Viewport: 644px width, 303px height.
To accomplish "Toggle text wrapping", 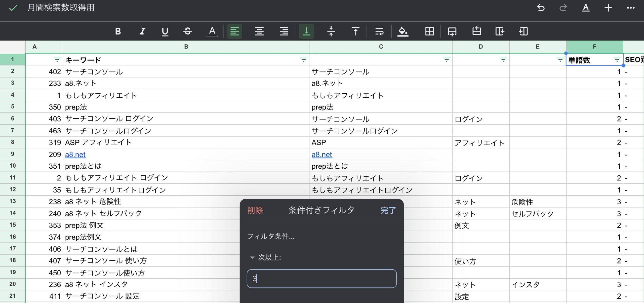I will point(379,31).
